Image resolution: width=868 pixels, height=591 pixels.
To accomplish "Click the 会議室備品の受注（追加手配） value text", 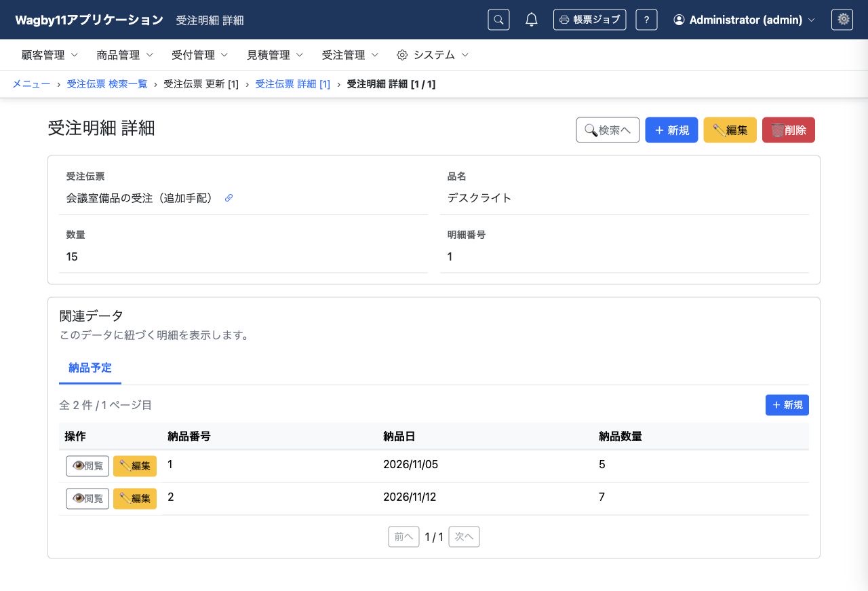I will (140, 198).
